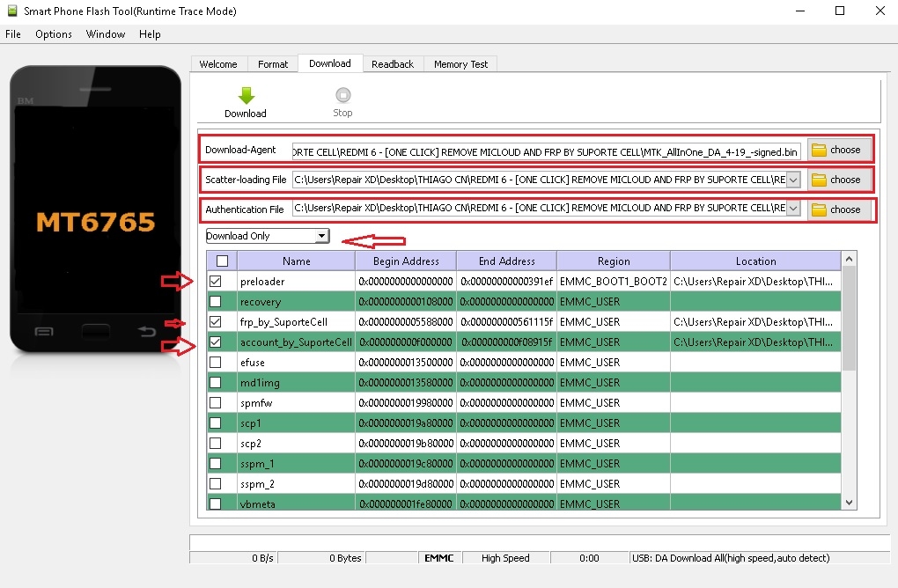Click the 0 B/s transfer rate status

click(262, 558)
